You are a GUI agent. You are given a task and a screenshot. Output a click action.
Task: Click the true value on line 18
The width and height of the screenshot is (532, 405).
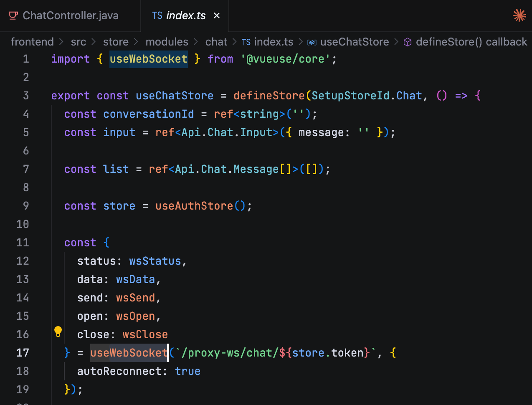pyautogui.click(x=187, y=371)
